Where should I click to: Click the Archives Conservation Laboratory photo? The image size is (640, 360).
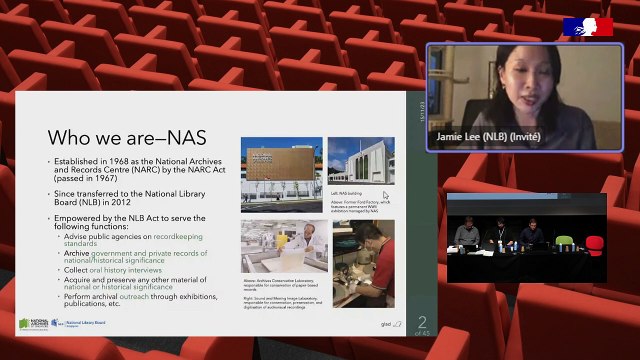[284, 246]
